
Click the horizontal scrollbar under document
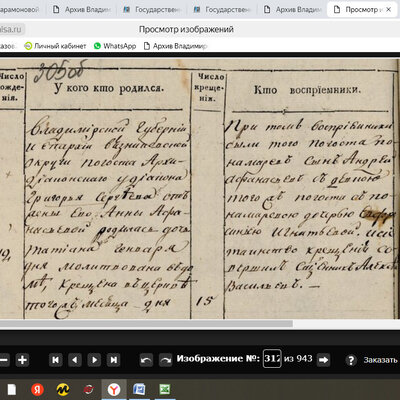[146, 324]
